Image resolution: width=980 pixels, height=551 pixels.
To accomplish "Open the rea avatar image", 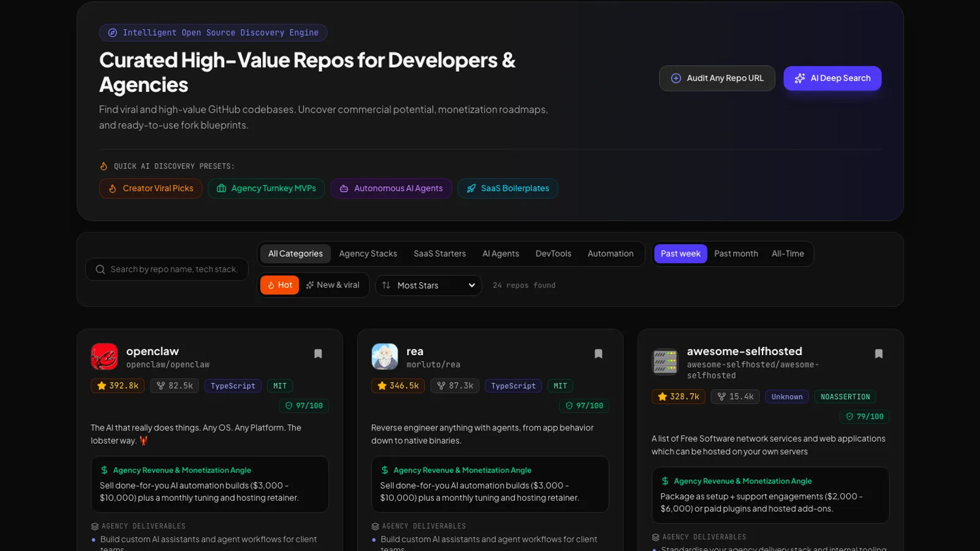I will point(385,356).
